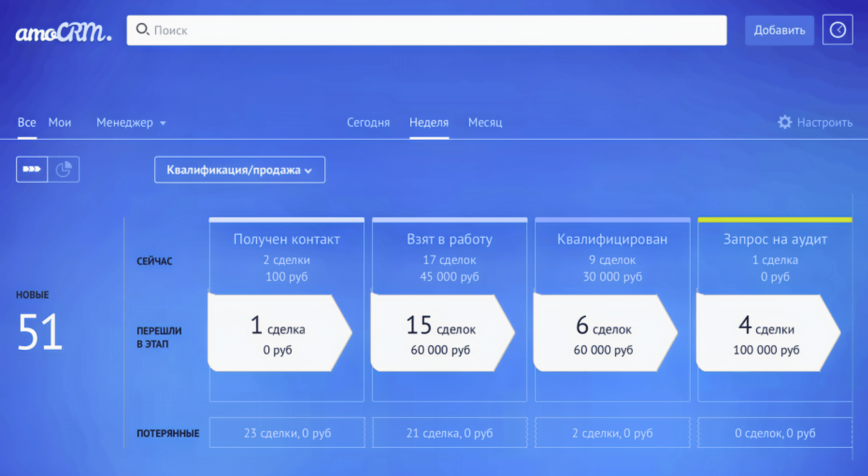Open Настроить settings link
The width and height of the screenshot is (868, 476).
(x=824, y=123)
